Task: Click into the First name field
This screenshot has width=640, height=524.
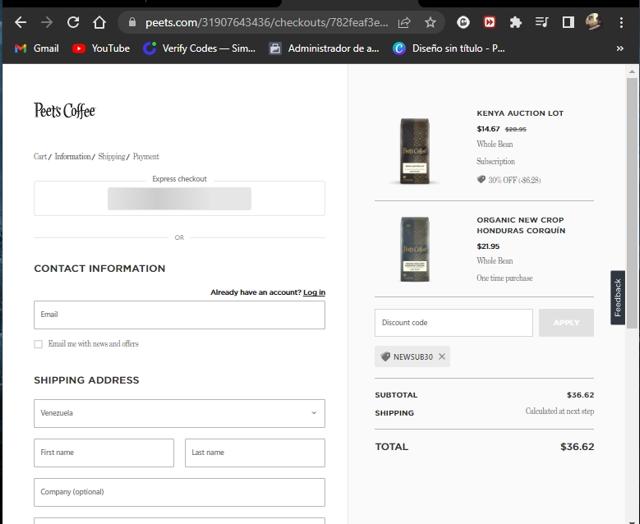Action: (104, 453)
